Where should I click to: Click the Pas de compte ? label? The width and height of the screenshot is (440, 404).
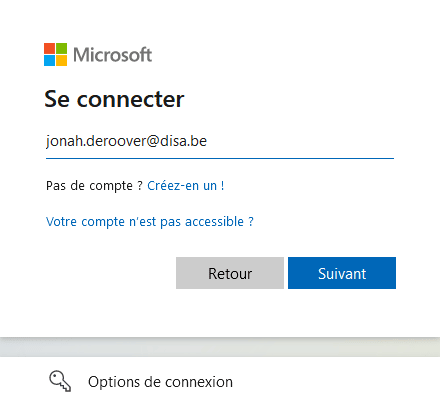tap(94, 186)
